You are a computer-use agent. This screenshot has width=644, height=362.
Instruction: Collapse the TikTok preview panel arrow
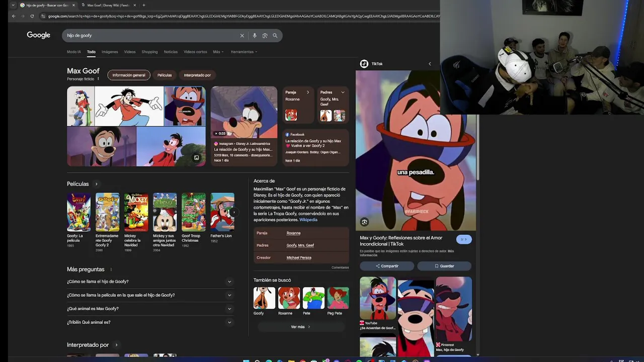point(430,64)
